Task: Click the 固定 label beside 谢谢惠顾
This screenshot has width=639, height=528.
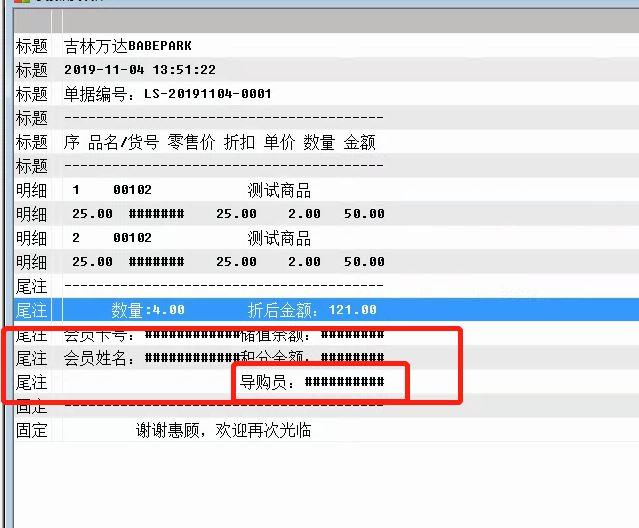Action: pos(32,430)
